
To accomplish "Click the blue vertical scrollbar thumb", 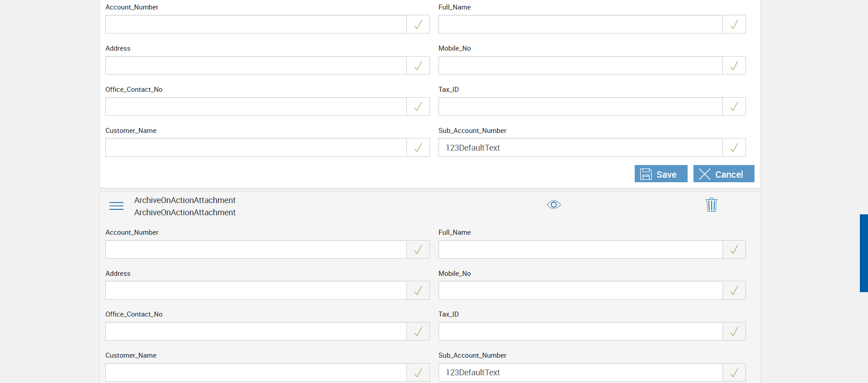I will (863, 253).
